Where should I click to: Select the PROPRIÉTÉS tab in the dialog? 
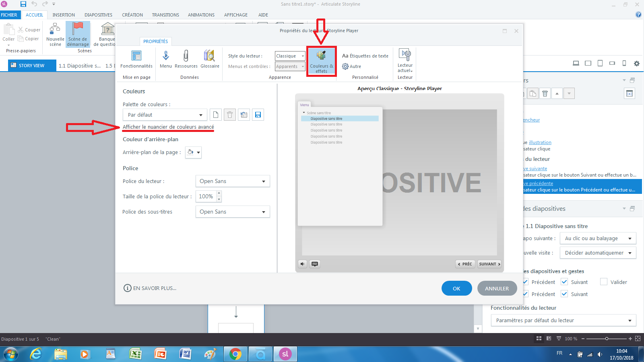[155, 41]
